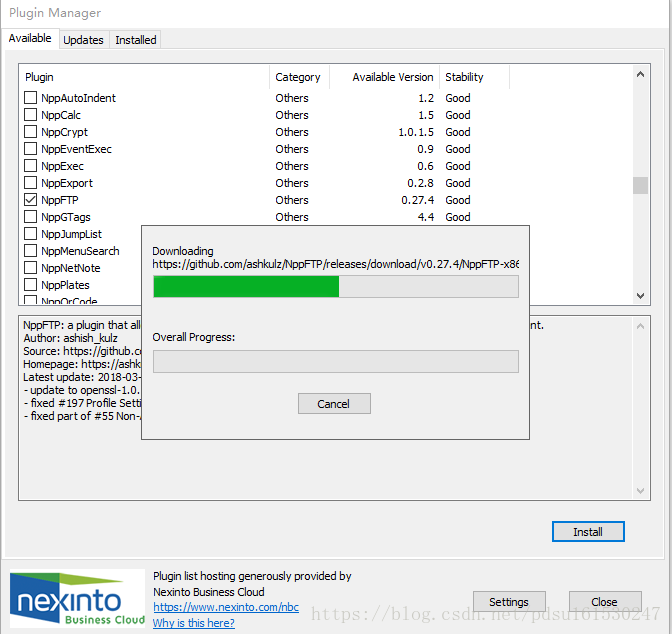
Task: Open the 'Why is this here?' link
Action: click(194, 623)
